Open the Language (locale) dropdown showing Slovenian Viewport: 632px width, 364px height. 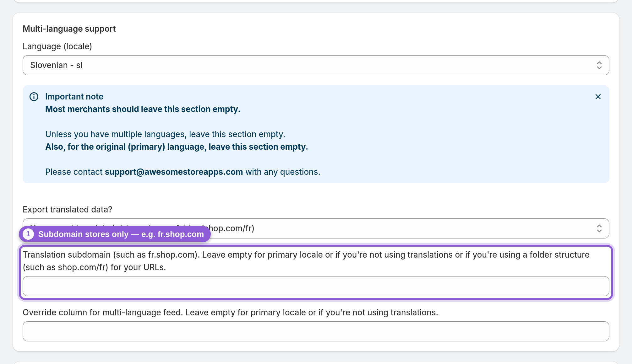(x=316, y=65)
